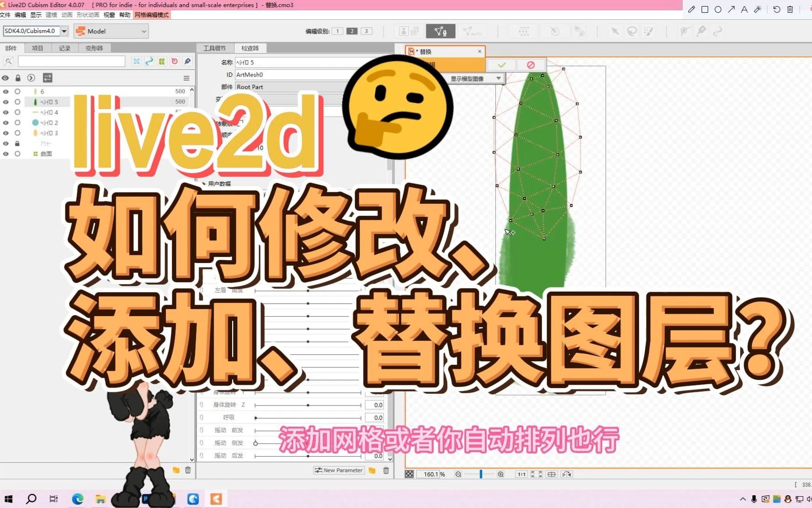Toggle visibility of layer 6

click(x=6, y=91)
